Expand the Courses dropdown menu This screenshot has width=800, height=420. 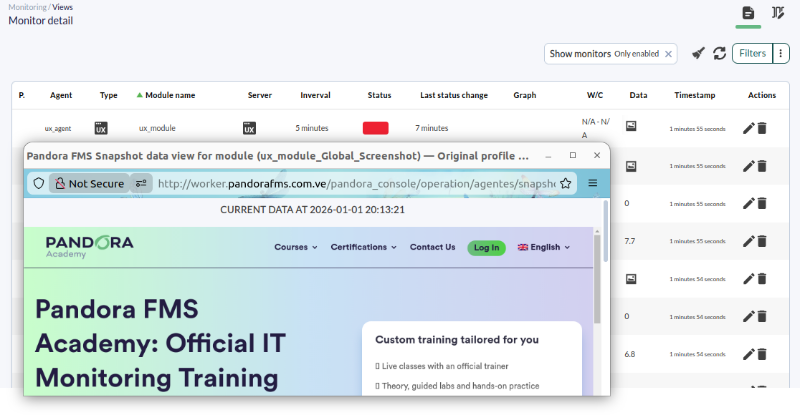(x=296, y=247)
